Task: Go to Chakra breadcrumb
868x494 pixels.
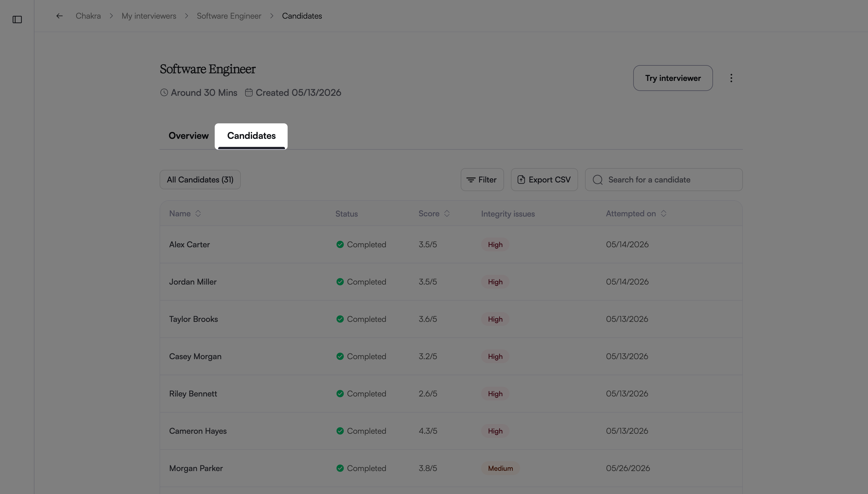Action: point(88,16)
